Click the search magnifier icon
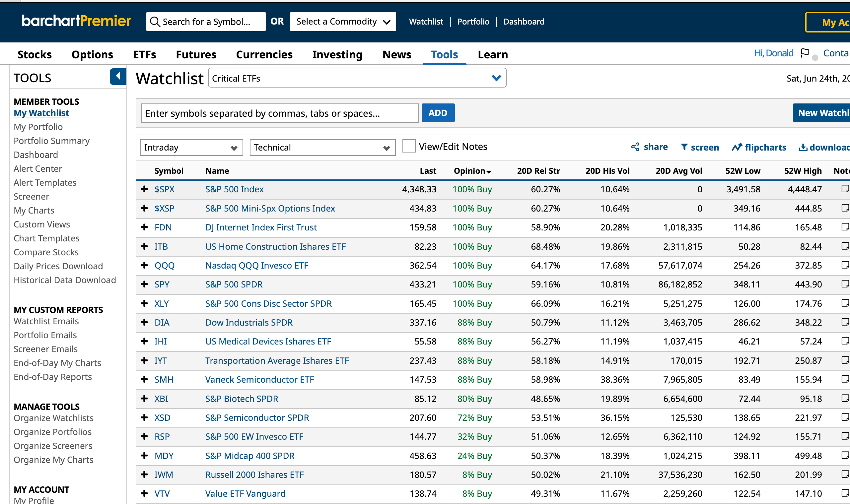Image resolution: width=850 pixels, height=504 pixels. point(155,22)
